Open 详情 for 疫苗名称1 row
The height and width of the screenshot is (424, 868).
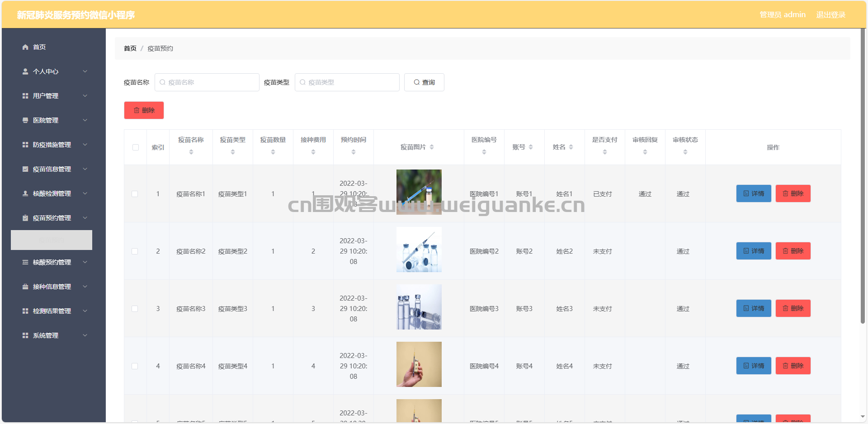point(754,193)
